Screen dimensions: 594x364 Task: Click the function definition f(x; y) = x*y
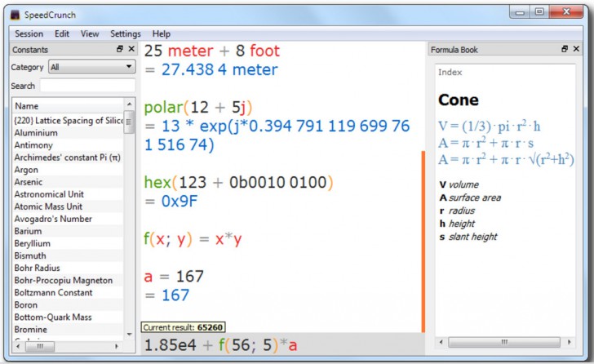pyautogui.click(x=193, y=239)
